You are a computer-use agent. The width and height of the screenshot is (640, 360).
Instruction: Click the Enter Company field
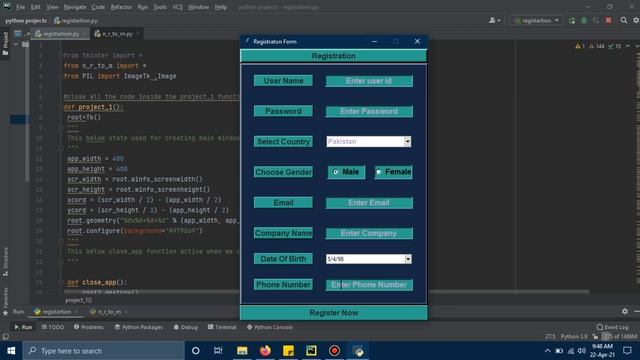click(x=369, y=233)
